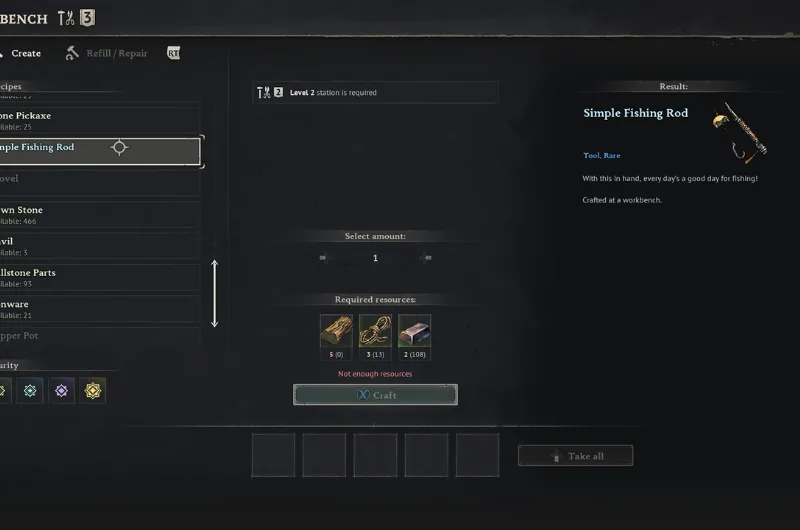Select the wood log resource icon
The width and height of the screenshot is (800, 530).
tap(336, 331)
